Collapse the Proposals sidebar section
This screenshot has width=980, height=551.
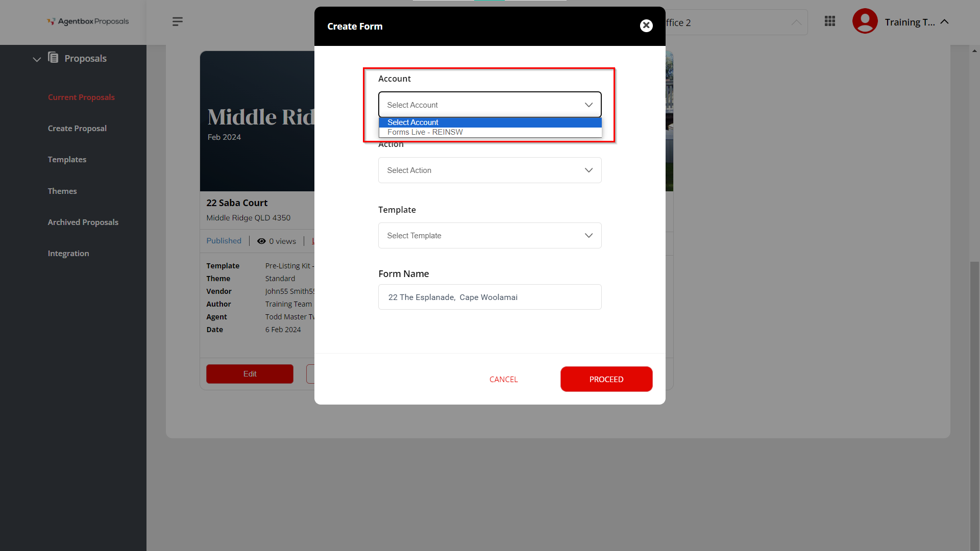click(37, 59)
